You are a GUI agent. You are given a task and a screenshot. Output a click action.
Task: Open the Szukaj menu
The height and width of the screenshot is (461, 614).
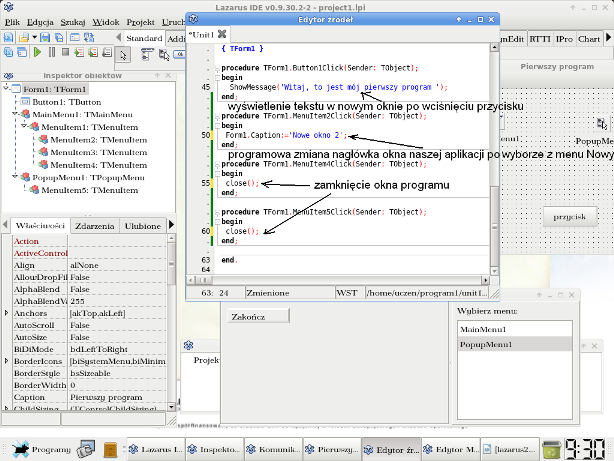coord(72,22)
